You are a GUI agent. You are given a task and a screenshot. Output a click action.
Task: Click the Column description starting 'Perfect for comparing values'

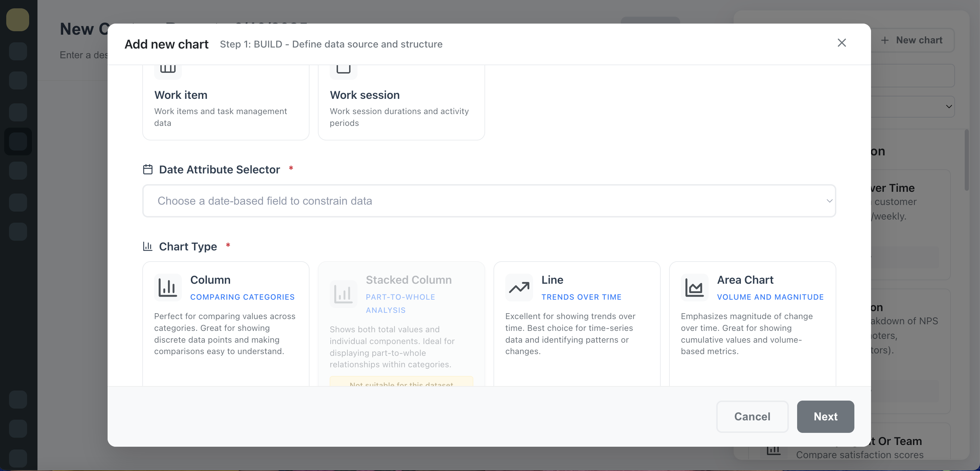[225, 333]
